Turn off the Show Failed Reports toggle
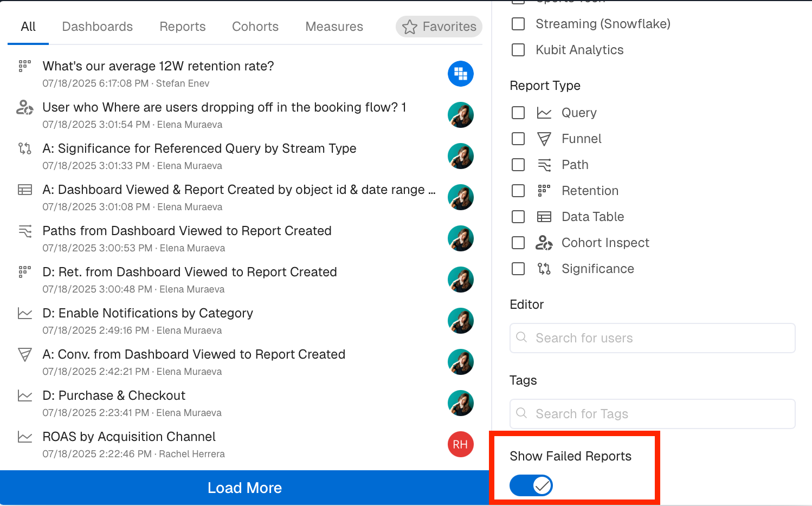This screenshot has width=812, height=506. tap(531, 485)
